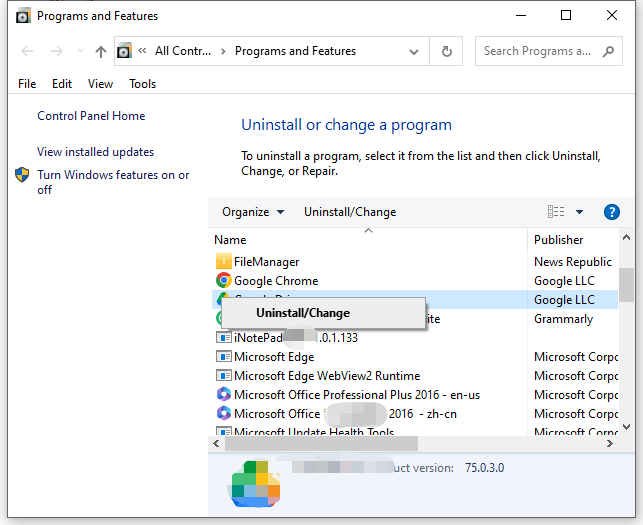Image resolution: width=643 pixels, height=525 pixels.
Task: Choose Uninstall/Change from the context menu
Action: pos(303,313)
